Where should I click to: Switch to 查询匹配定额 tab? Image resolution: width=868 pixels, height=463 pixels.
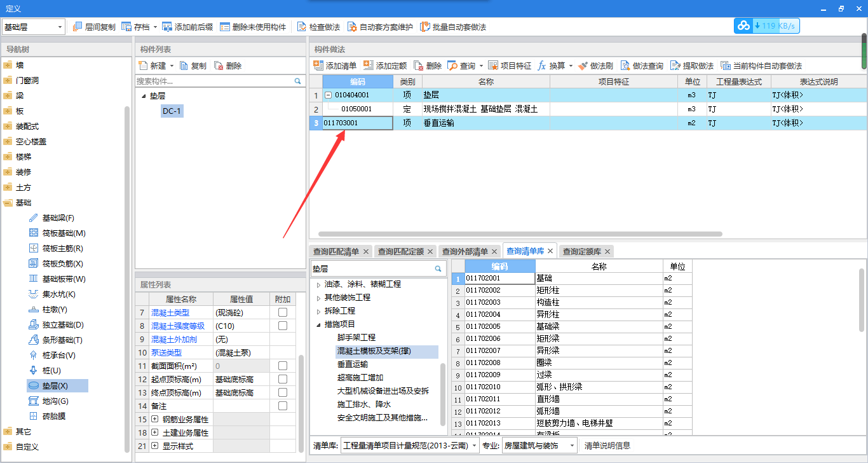pyautogui.click(x=400, y=251)
